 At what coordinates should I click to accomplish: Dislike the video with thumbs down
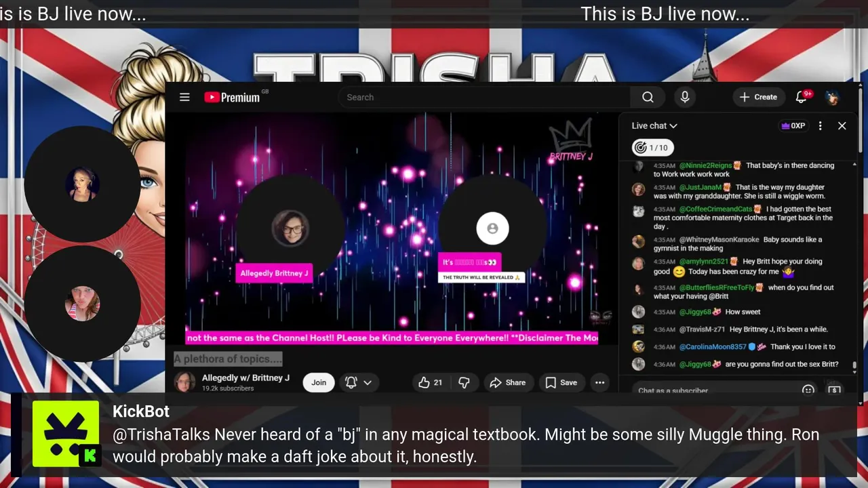[x=464, y=382]
